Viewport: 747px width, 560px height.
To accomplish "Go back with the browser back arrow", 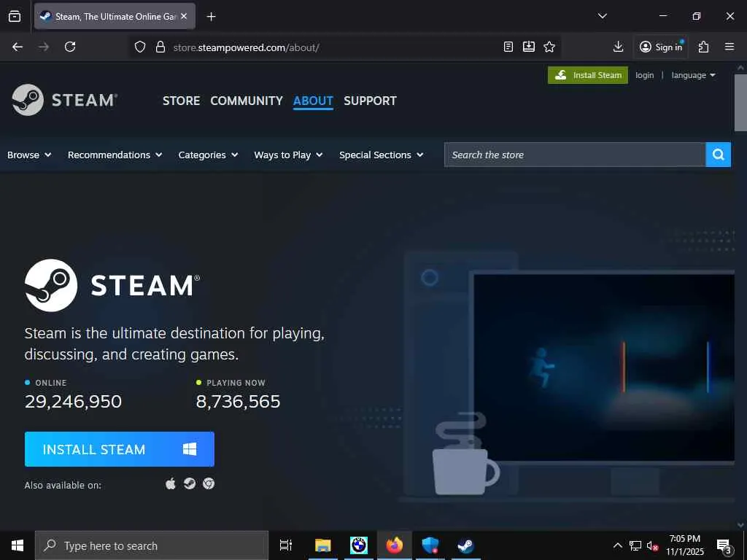I will (x=18, y=47).
